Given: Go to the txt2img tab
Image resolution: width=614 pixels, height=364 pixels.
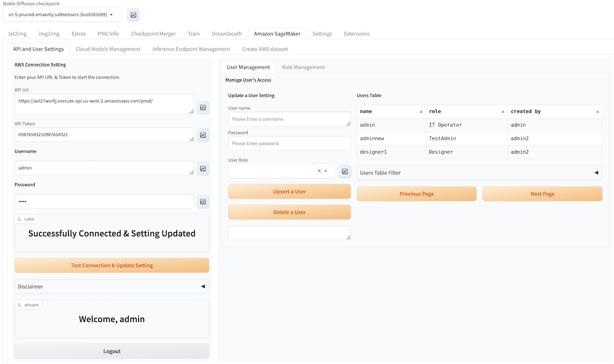Looking at the screenshot, I should 17,34.
